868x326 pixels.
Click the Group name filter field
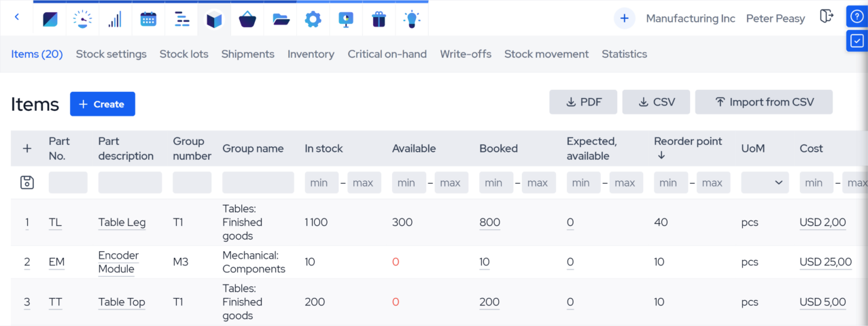pos(258,182)
